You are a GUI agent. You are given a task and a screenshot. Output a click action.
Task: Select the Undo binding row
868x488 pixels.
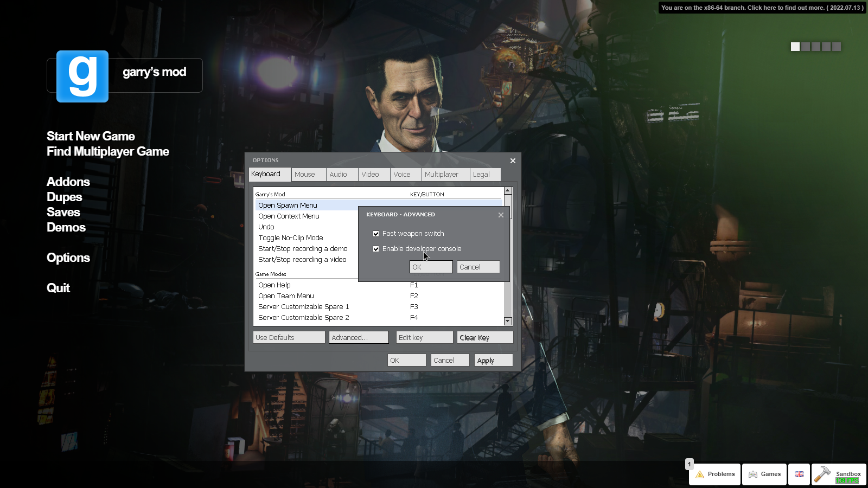point(307,227)
